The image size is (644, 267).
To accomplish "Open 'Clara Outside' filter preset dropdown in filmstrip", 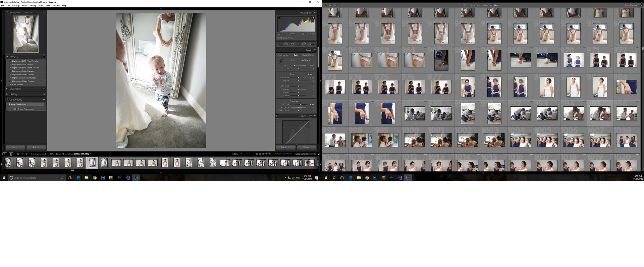I will pos(306,154).
